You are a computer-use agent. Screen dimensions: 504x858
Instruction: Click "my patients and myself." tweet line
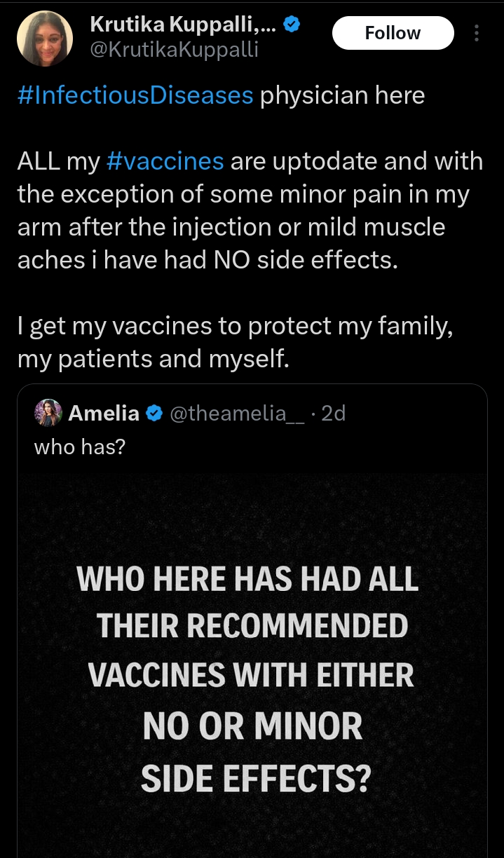click(x=153, y=359)
